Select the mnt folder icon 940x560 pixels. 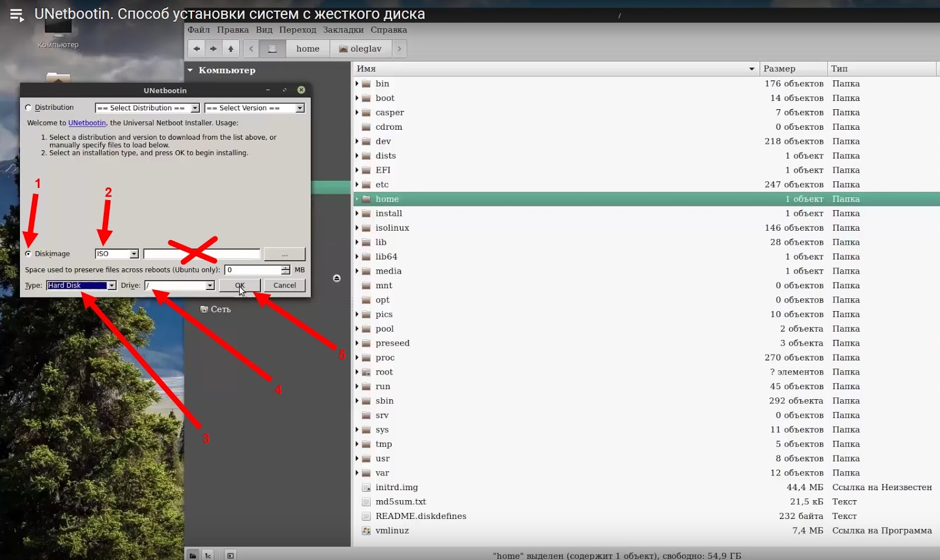click(366, 286)
